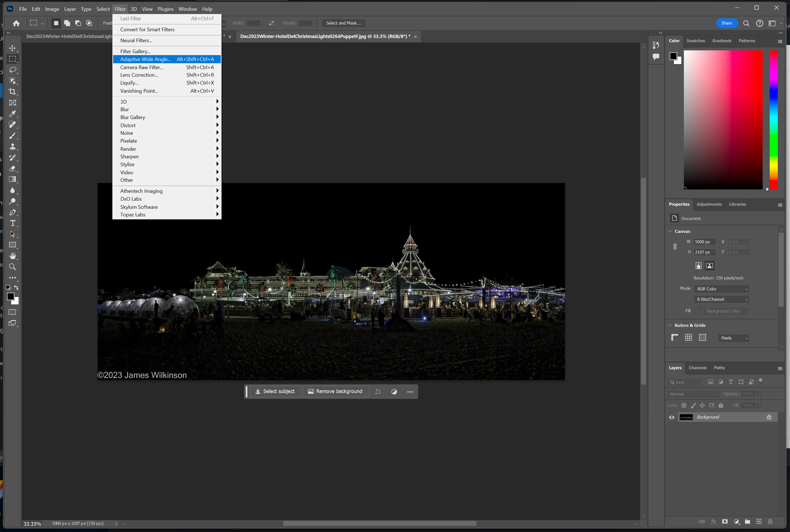Enable Select subject detection
This screenshot has width=790, height=532.
point(275,391)
